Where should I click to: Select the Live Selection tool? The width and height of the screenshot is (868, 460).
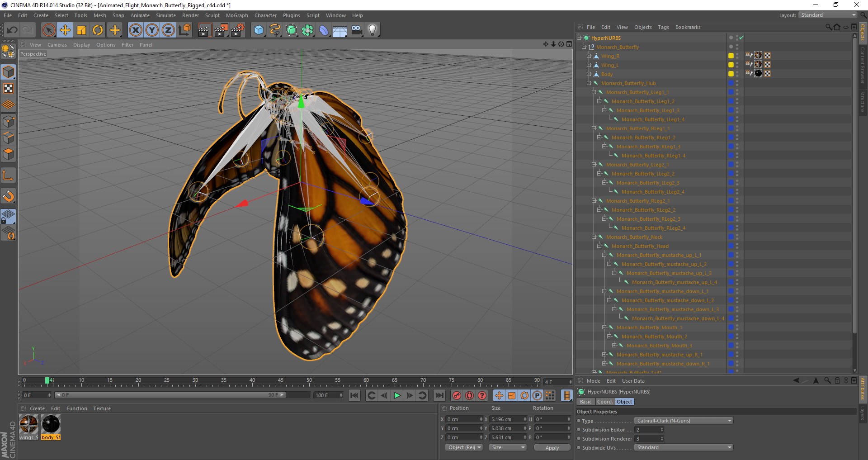point(49,30)
